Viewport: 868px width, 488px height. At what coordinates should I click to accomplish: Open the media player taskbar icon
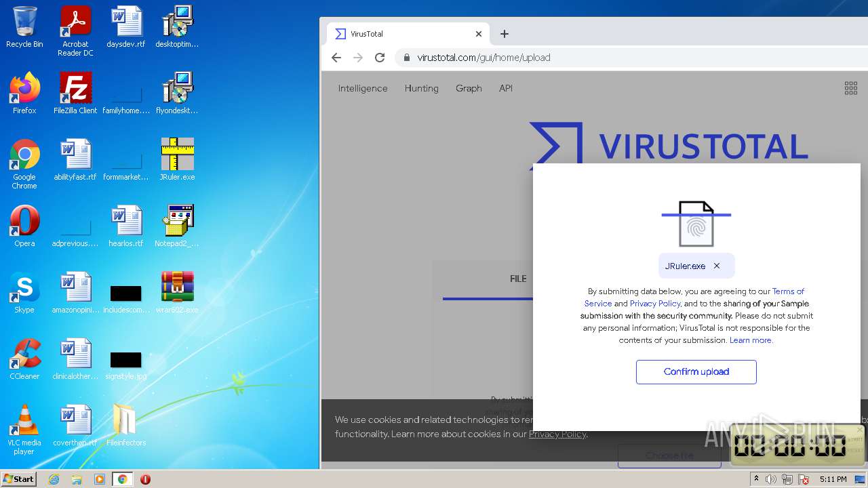coord(100,479)
